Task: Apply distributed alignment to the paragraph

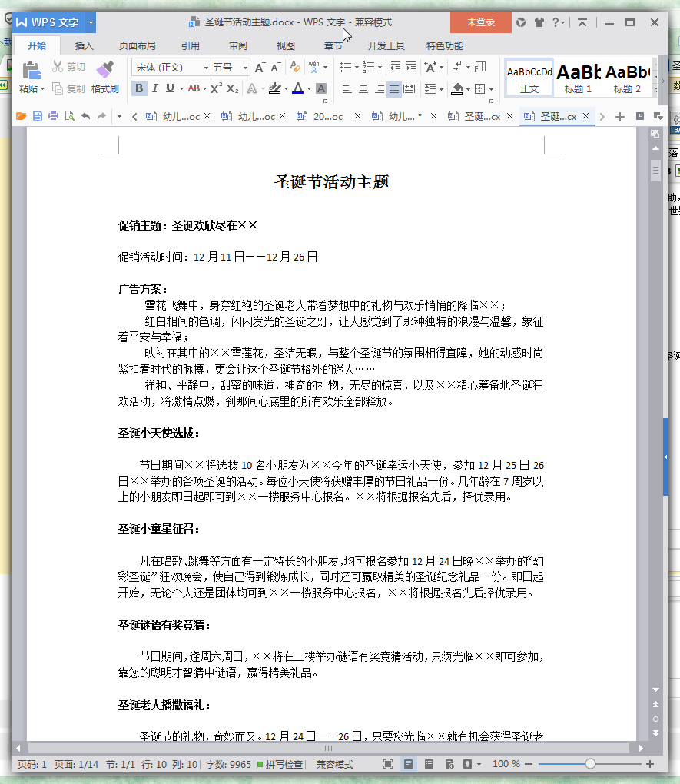Action: coord(410,89)
